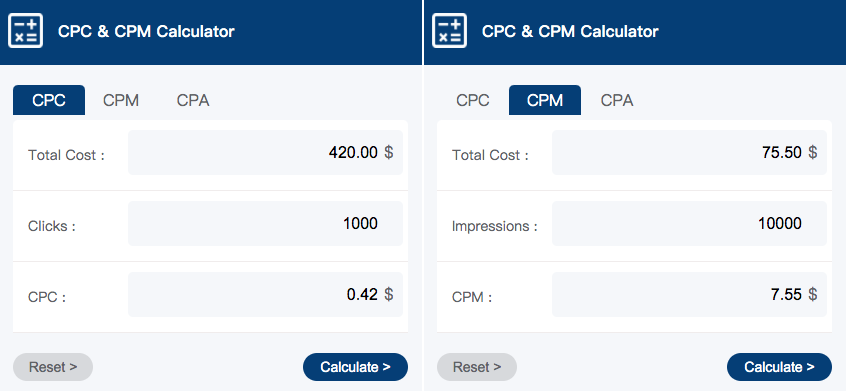Select the active CPM tab in right calculator
Viewport: 846px width, 391px height.
(545, 100)
